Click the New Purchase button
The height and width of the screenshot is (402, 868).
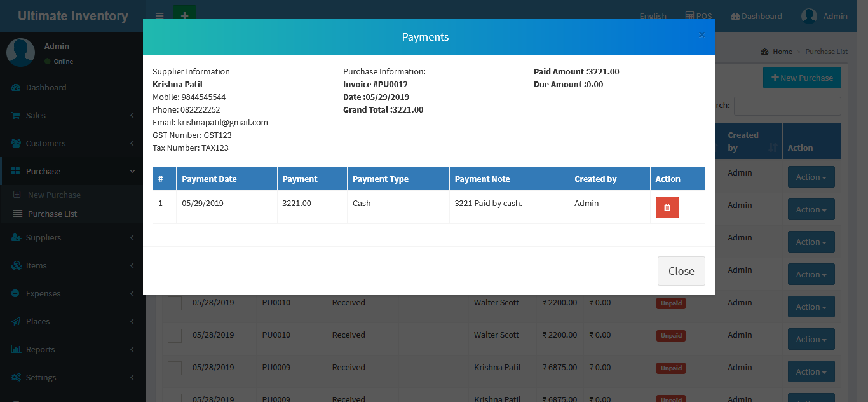(802, 78)
